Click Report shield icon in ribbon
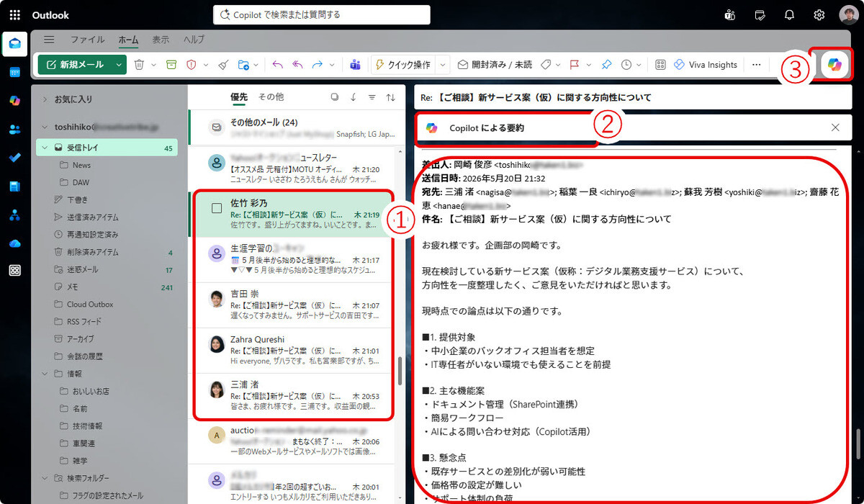 click(192, 65)
